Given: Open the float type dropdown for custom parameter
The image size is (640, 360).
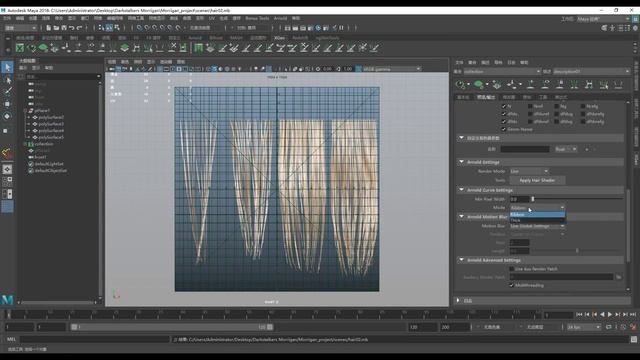Looking at the screenshot, I should pos(566,149).
